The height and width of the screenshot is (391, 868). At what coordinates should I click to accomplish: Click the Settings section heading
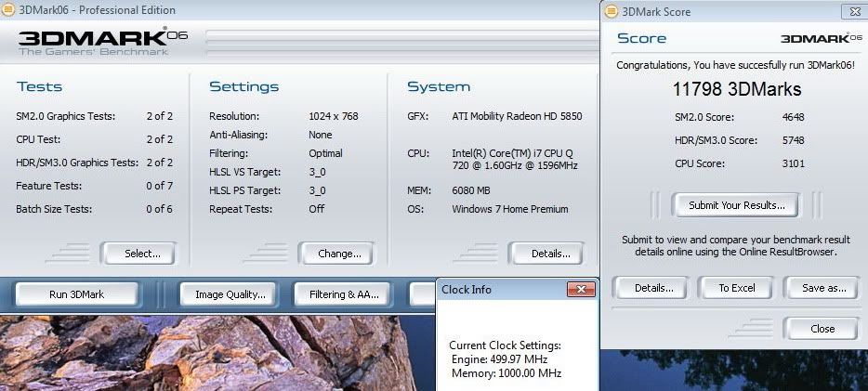click(x=244, y=86)
